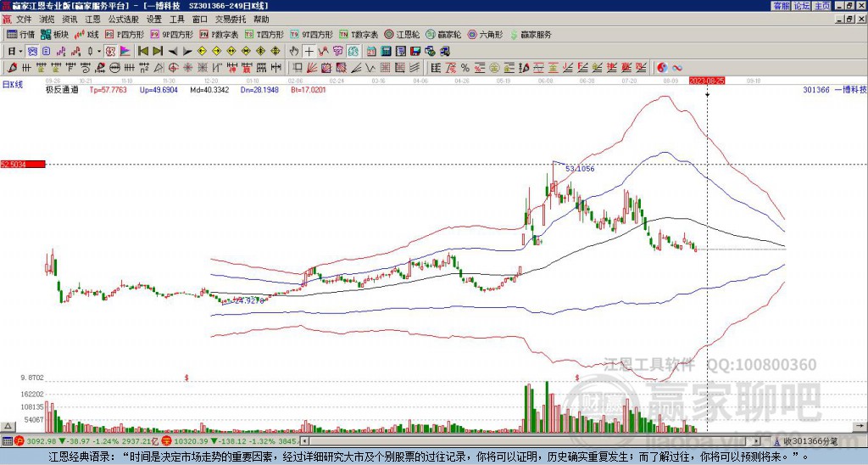Open the 江恩轮 Gann wheel
Viewport: 868px width, 465px height.
(x=402, y=34)
